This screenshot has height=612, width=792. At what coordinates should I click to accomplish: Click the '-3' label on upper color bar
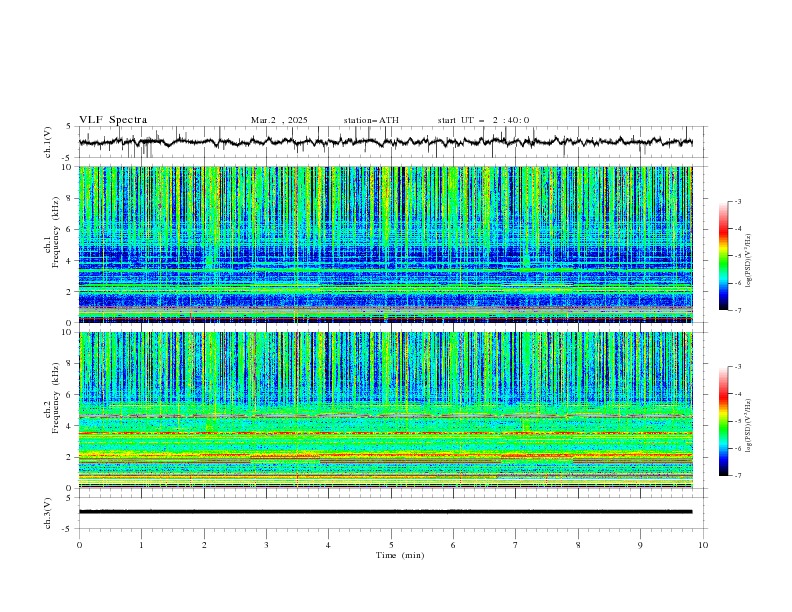738,201
